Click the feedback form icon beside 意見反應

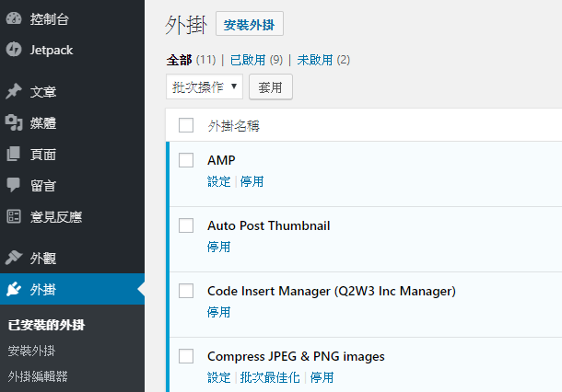point(14,216)
